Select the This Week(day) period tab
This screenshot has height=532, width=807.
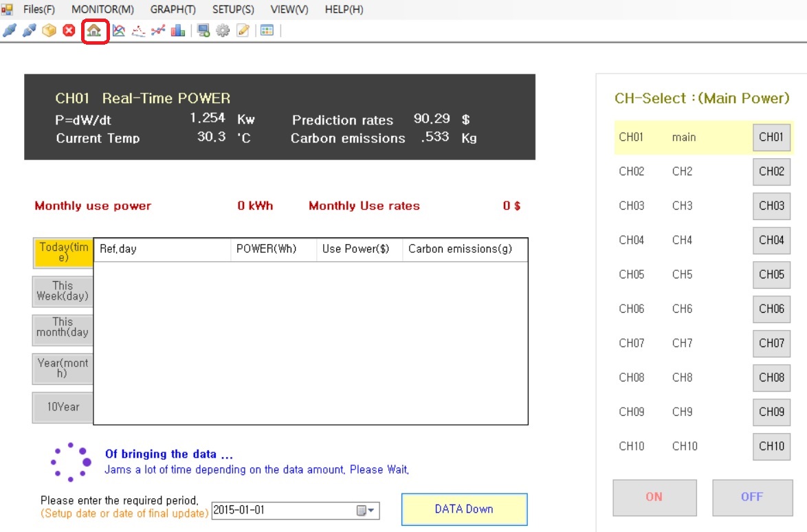click(63, 291)
